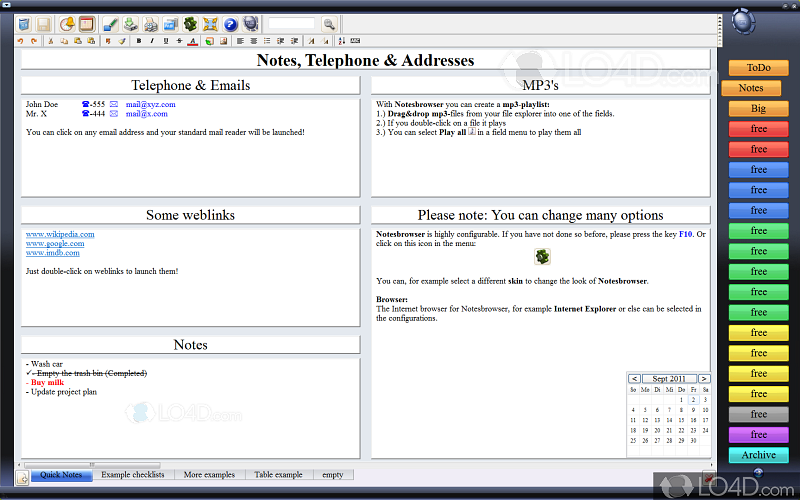
Task: Click the magnifier search button
Action: (x=330, y=24)
